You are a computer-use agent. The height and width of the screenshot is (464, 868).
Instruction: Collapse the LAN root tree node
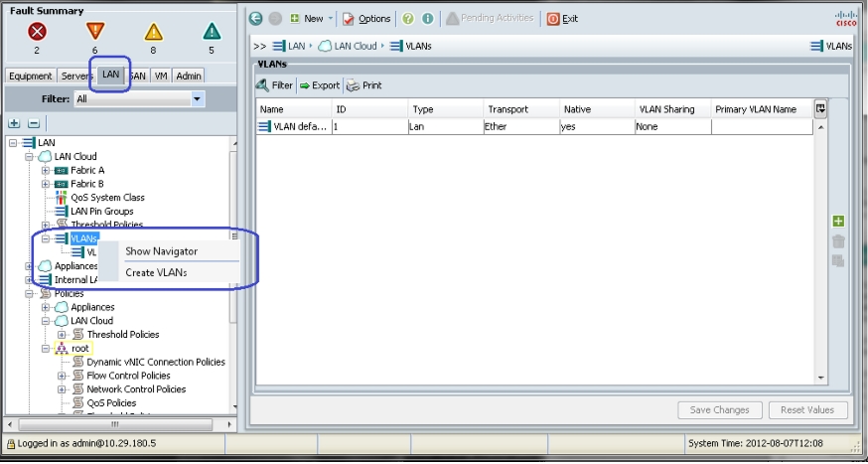pos(13,143)
